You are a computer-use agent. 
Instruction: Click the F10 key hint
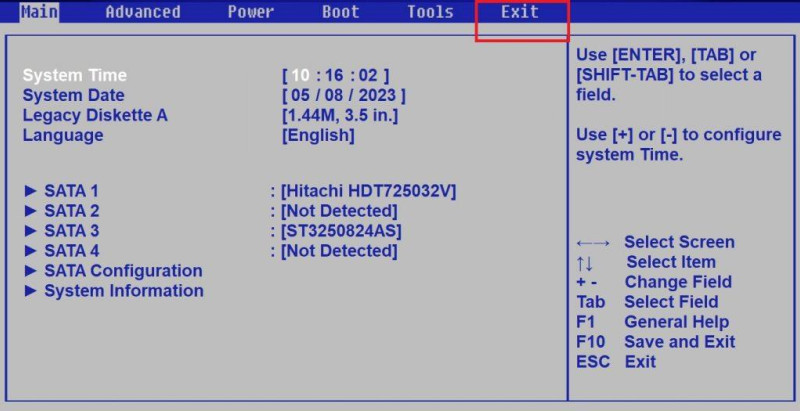591,342
